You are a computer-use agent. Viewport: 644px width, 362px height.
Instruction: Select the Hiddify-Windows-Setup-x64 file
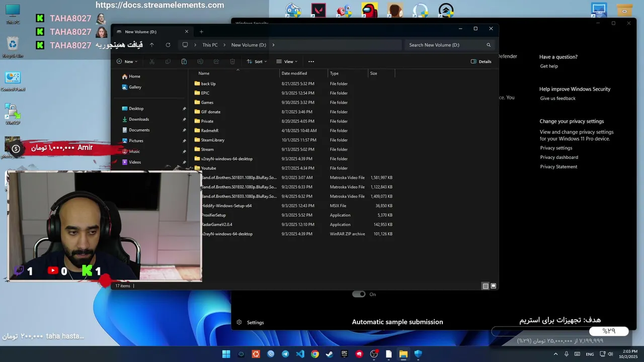[x=226, y=206]
